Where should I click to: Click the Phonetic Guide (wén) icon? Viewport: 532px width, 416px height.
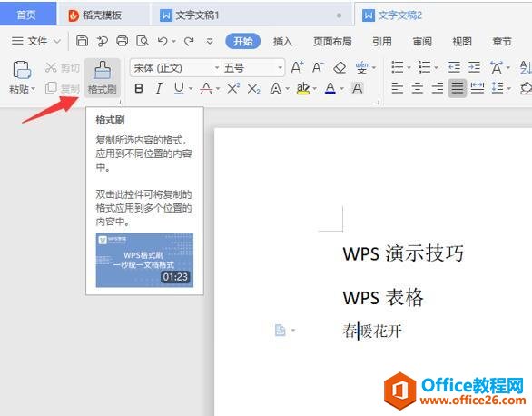[x=361, y=67]
